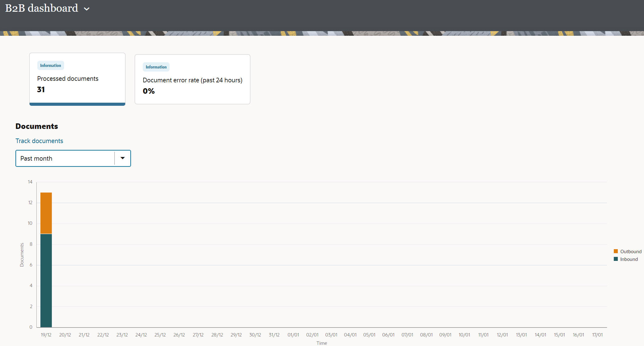Click the 01/01 date axis label
The width and height of the screenshot is (644, 346).
click(293, 335)
